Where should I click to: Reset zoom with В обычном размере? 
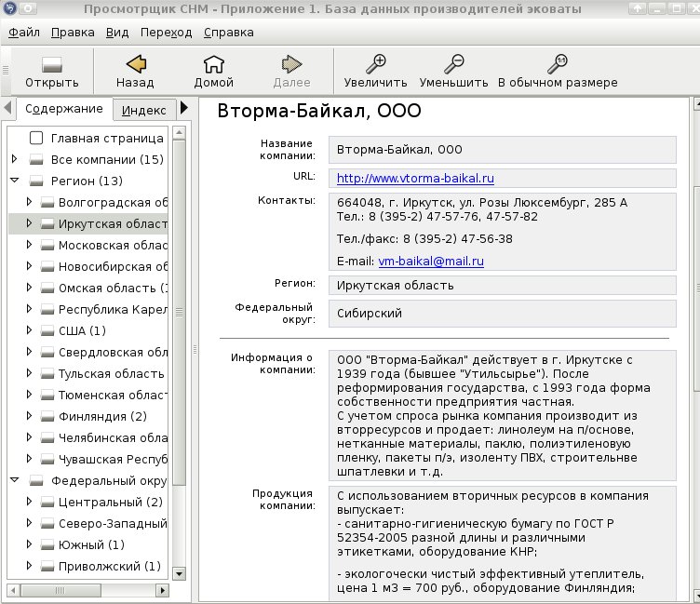tap(558, 64)
